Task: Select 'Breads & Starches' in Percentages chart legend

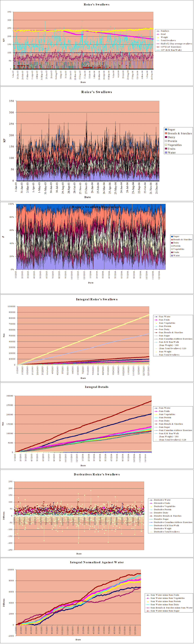Action: pyautogui.click(x=182, y=240)
